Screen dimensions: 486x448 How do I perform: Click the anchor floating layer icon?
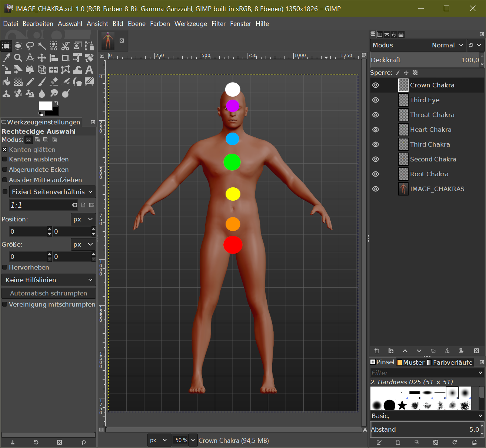pyautogui.click(x=447, y=351)
